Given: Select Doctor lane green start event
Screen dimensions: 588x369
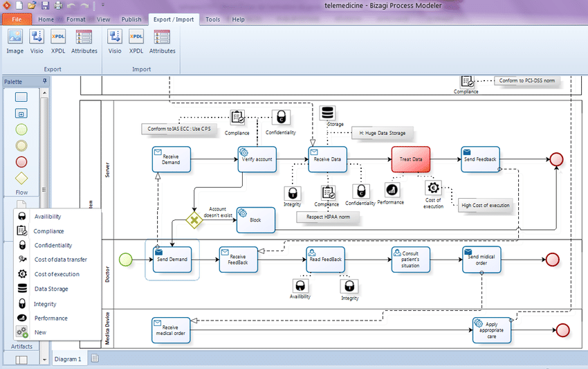Looking at the screenshot, I should click(x=126, y=260).
